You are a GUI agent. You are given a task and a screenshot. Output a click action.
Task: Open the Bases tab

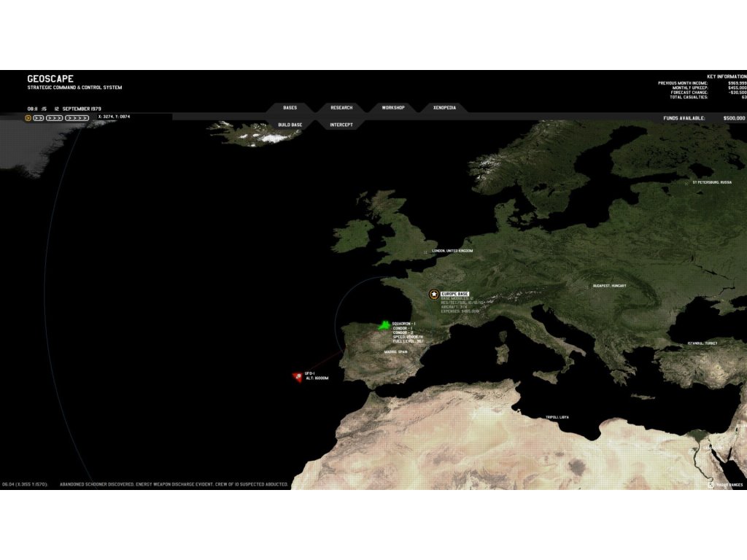point(290,108)
